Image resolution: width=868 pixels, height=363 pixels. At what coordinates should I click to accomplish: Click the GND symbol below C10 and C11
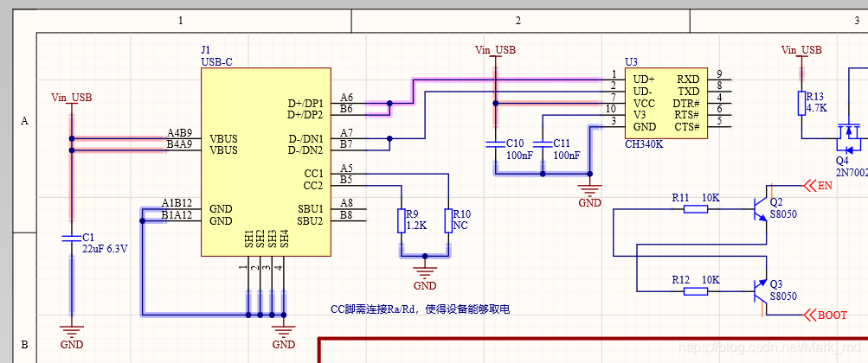pos(590,195)
